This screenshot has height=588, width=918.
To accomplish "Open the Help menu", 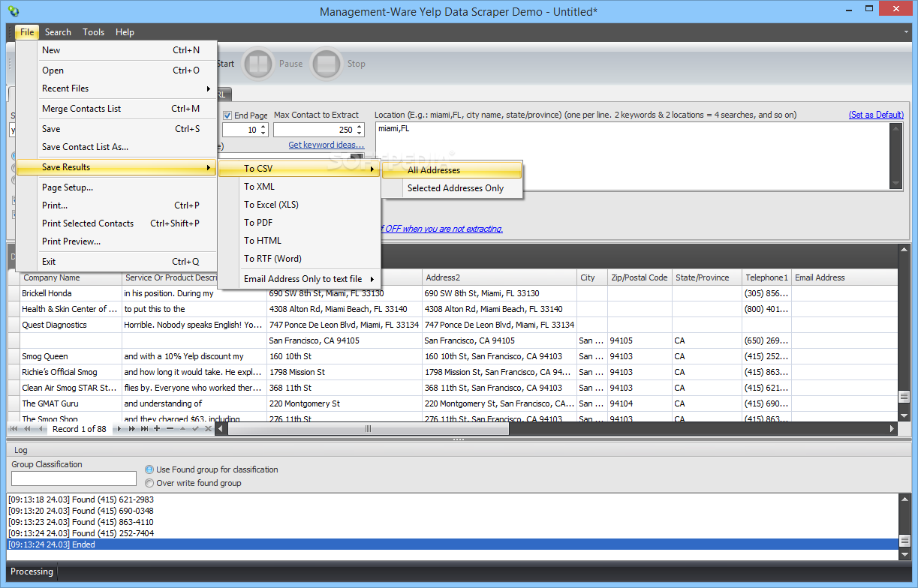I will 125,32.
